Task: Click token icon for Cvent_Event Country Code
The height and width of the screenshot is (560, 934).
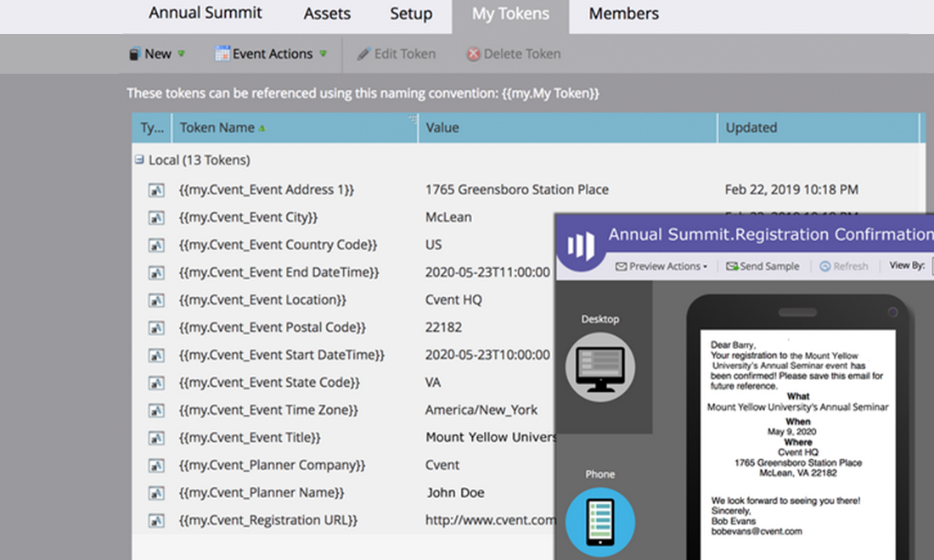Action: [156, 245]
